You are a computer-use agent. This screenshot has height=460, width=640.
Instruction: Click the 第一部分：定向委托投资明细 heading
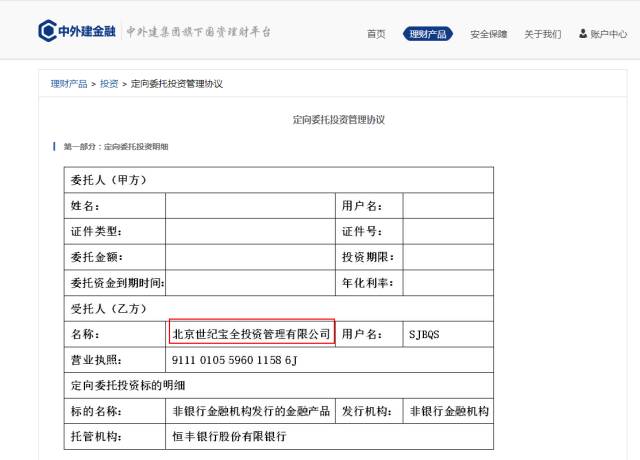coord(116,147)
